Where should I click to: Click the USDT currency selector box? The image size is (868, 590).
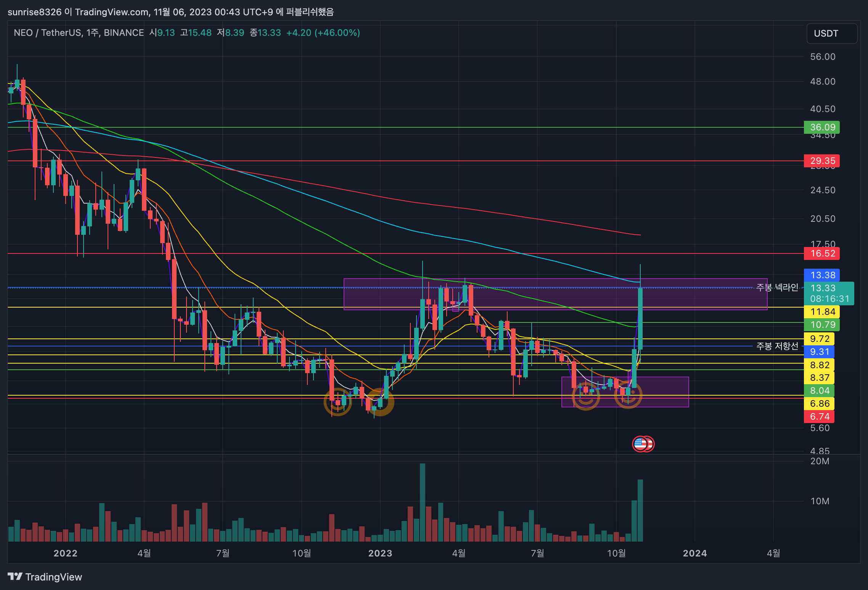tap(832, 34)
